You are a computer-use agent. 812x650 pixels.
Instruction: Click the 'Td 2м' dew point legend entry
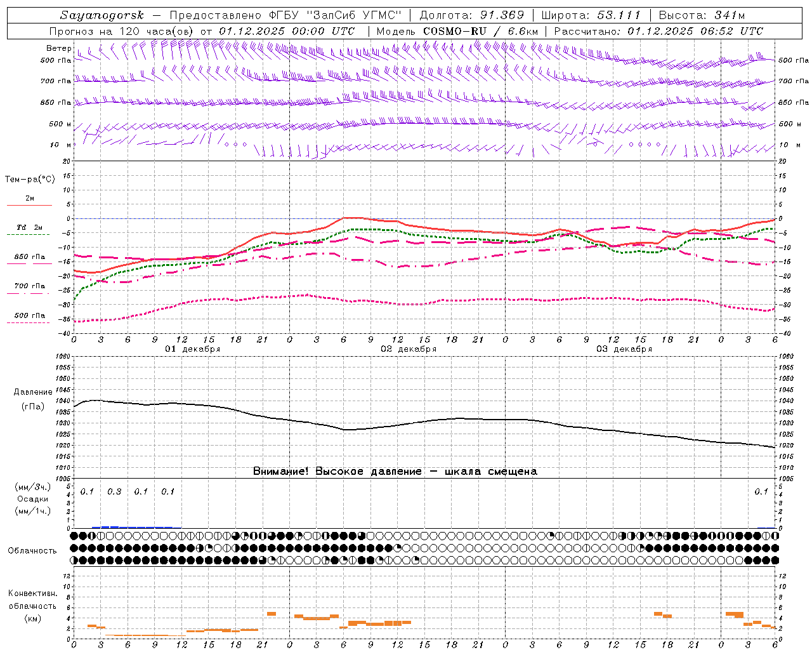point(29,227)
